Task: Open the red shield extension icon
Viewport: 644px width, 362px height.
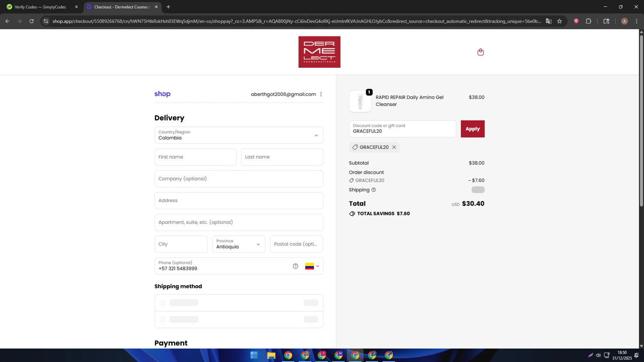Action: tap(576, 21)
